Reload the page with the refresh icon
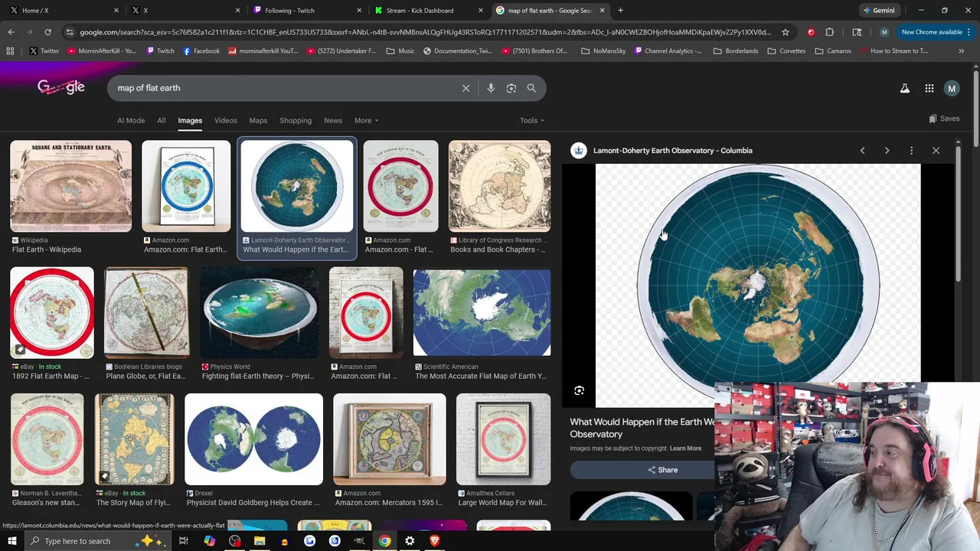980x551 pixels. 47,32
